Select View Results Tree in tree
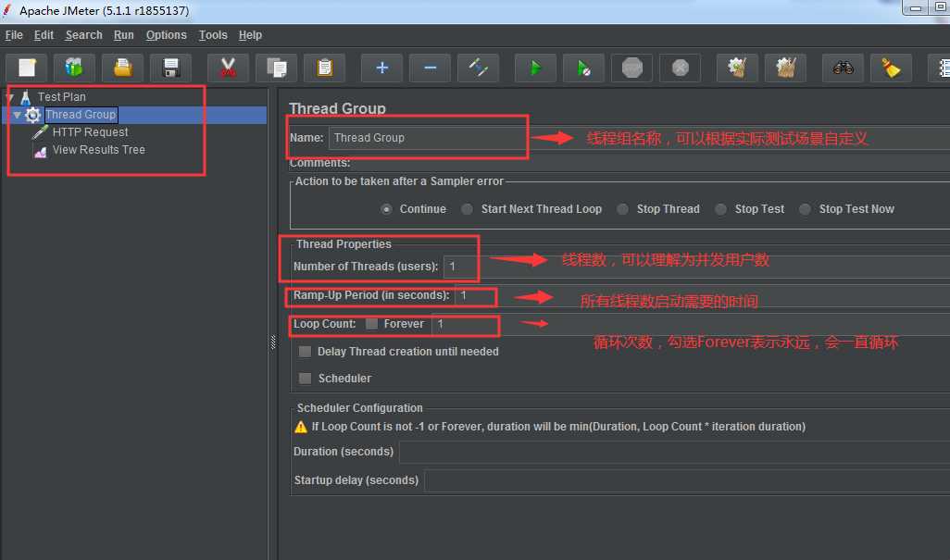This screenshot has height=560, width=950. coord(99,150)
